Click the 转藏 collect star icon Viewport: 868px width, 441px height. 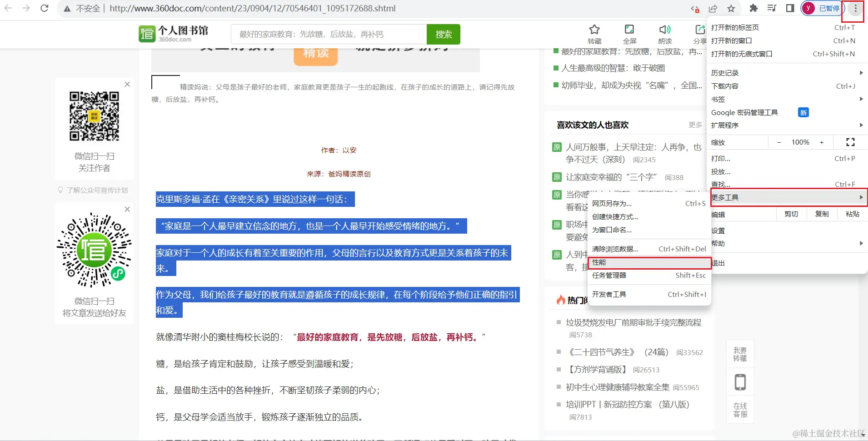tap(594, 30)
